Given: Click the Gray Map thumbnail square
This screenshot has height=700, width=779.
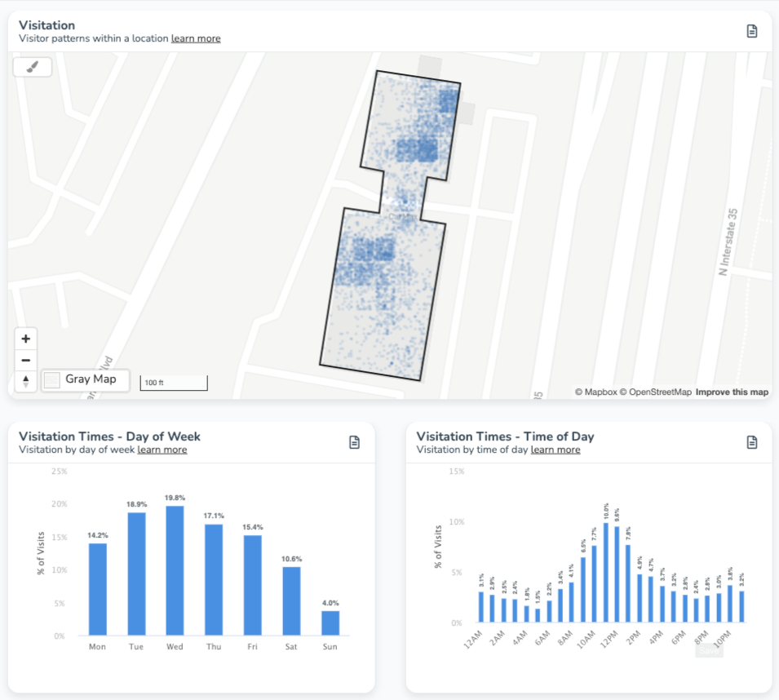Looking at the screenshot, I should pos(52,380).
